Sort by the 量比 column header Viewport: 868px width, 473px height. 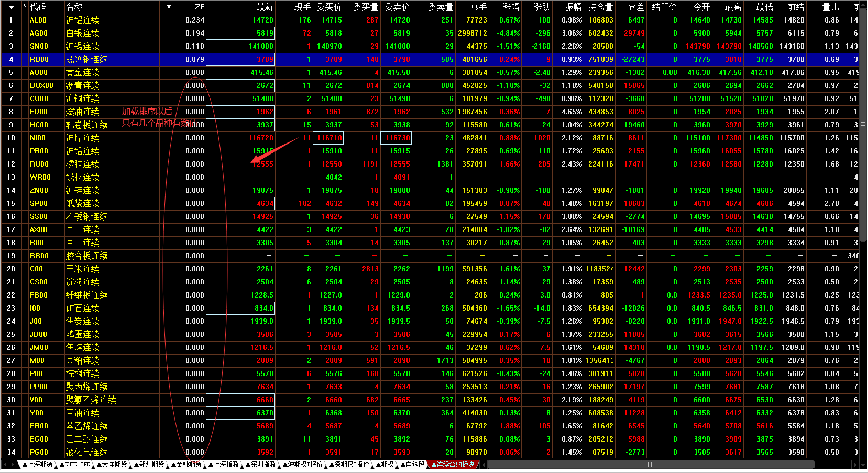point(830,7)
